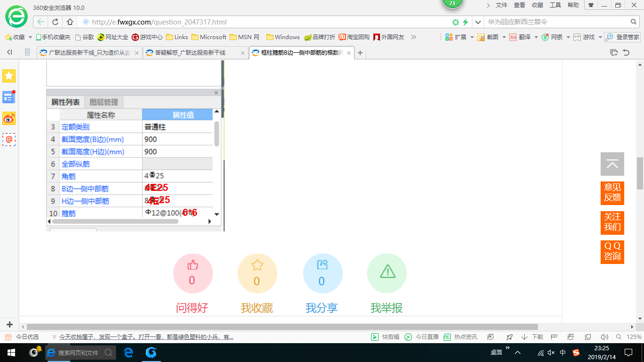The image size is (644, 362).
Task: Open the Windows Start button
Action: (11, 352)
